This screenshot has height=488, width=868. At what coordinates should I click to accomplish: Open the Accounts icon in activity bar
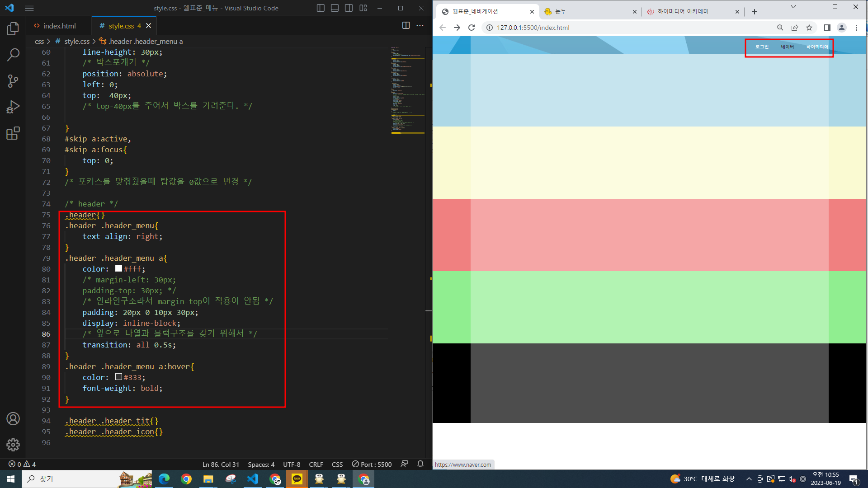pos(13,419)
